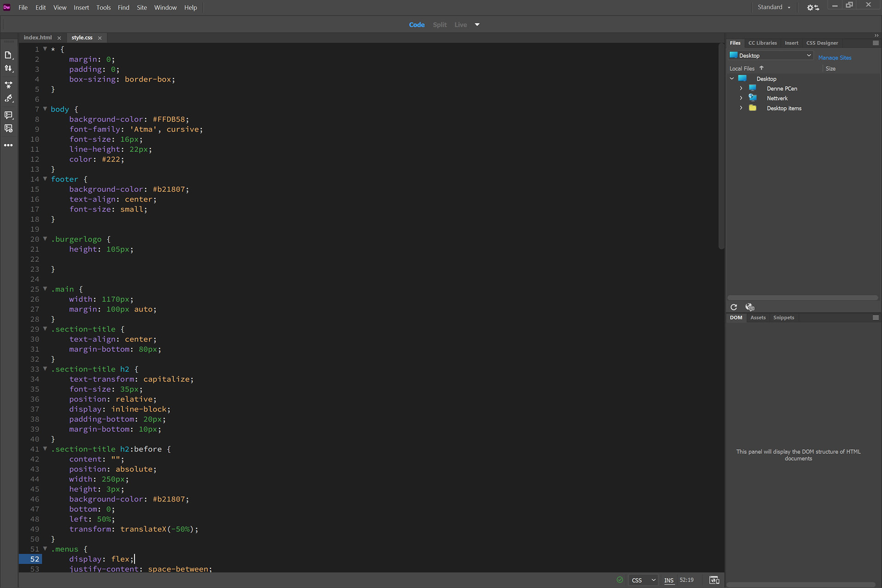Collapse the body rule fold triangle
Viewport: 882px width, 588px height.
pos(45,109)
